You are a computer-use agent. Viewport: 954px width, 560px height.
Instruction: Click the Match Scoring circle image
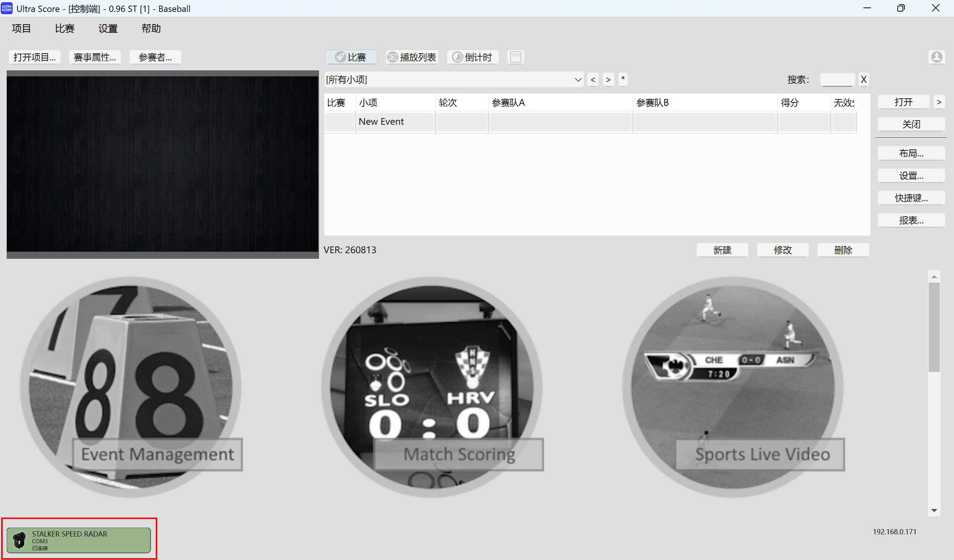[x=432, y=387]
